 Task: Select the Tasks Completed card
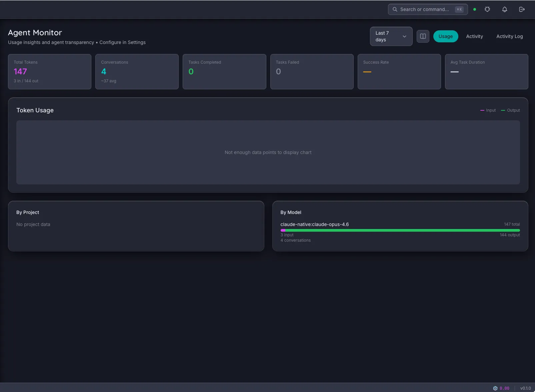click(224, 72)
